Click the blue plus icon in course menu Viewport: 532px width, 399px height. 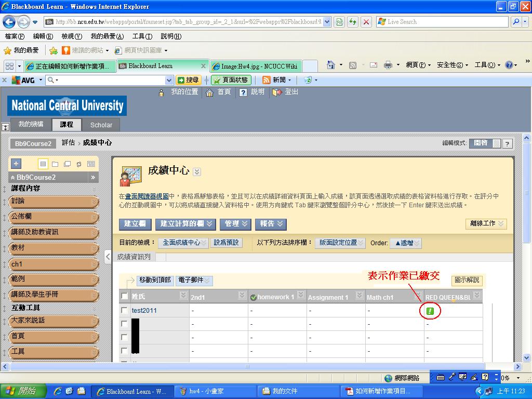[x=16, y=164]
